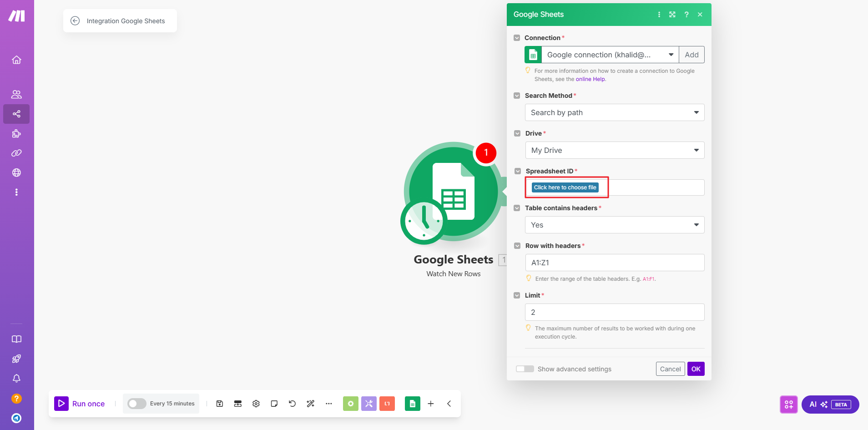Expand Table contains headers dropdown

(614, 225)
